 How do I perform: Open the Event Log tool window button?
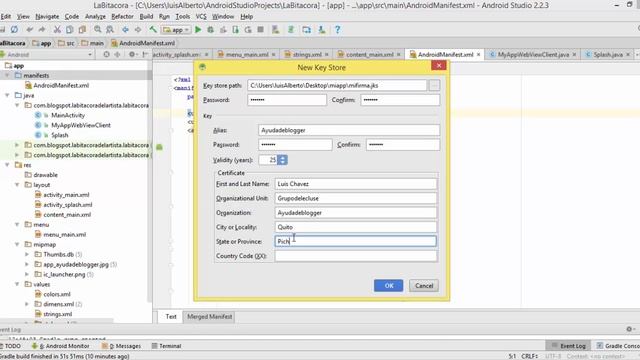tap(569, 346)
